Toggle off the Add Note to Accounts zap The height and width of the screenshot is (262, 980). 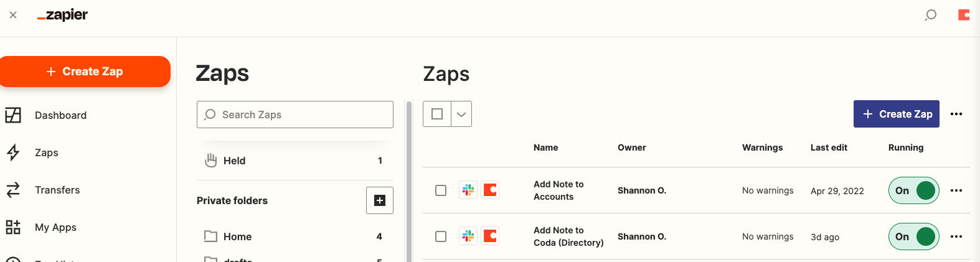point(913,190)
